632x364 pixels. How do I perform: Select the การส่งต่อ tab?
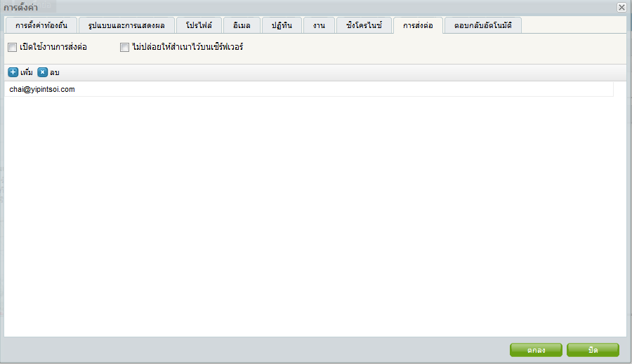pyautogui.click(x=418, y=25)
